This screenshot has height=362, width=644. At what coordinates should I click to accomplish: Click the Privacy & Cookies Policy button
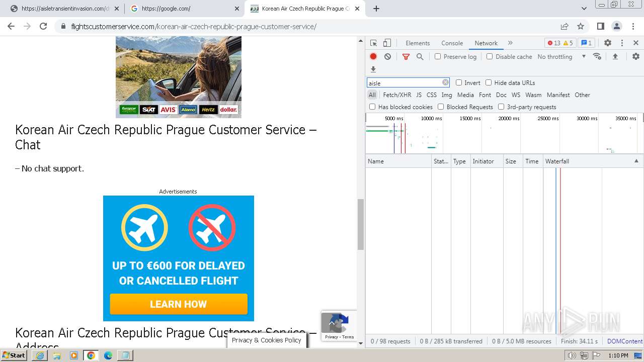267,340
